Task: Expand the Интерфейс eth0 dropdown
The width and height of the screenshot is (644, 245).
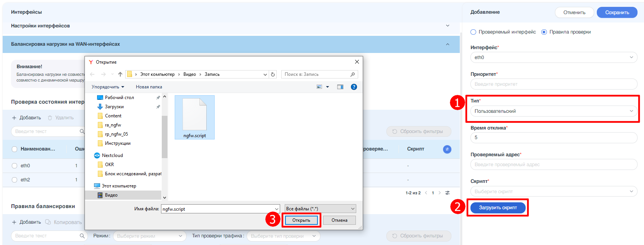Action: [x=554, y=58]
